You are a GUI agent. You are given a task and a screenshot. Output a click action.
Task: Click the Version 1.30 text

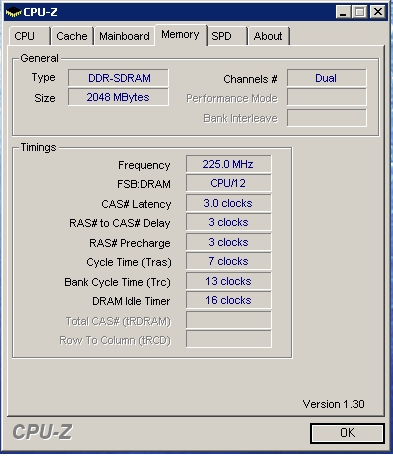[x=334, y=404]
